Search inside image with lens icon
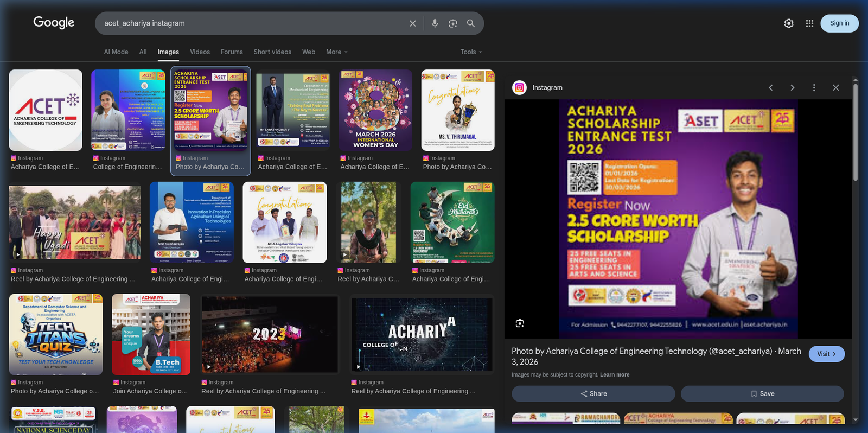The image size is (868, 433). tap(520, 323)
